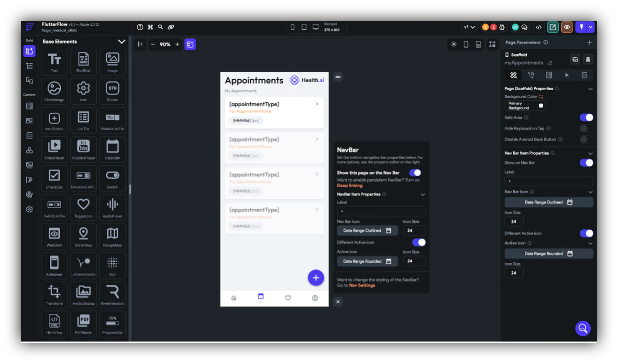Toggle Show this page on the Nav Bar
Screen dimensions: 618x364
point(415,172)
